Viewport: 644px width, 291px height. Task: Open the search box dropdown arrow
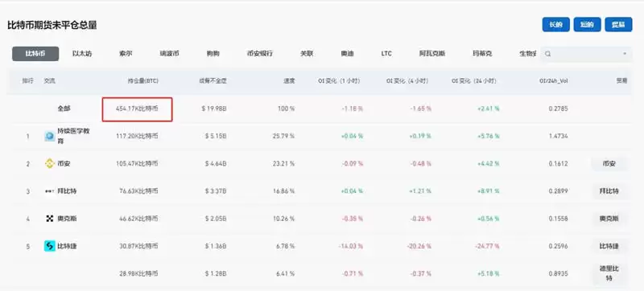(625, 54)
